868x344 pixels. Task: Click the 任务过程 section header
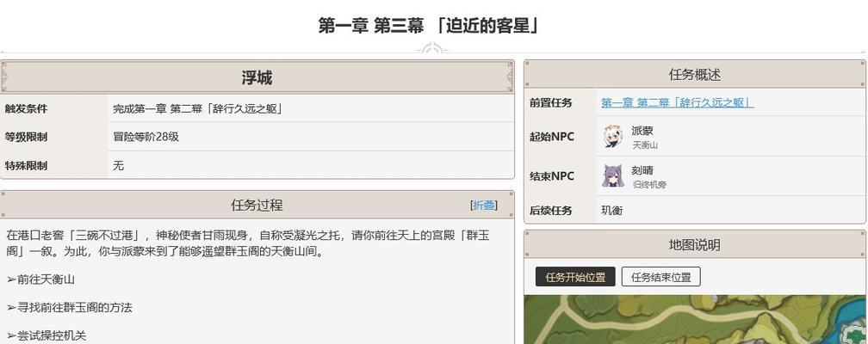[257, 206]
